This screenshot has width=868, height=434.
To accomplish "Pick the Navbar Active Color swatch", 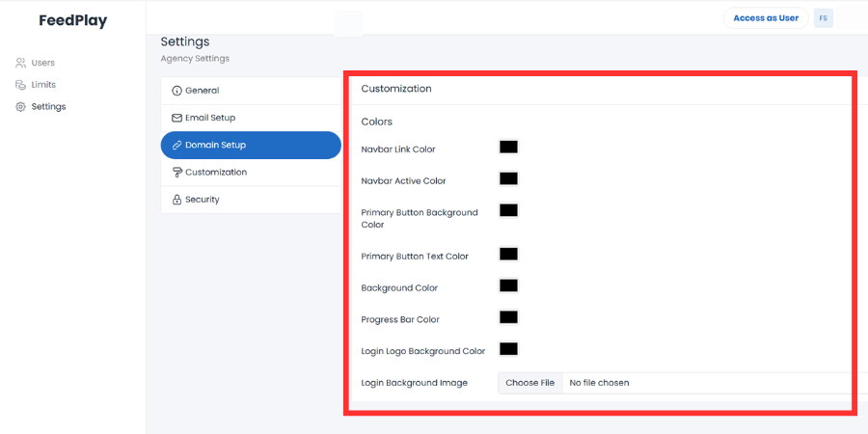I will tap(508, 178).
